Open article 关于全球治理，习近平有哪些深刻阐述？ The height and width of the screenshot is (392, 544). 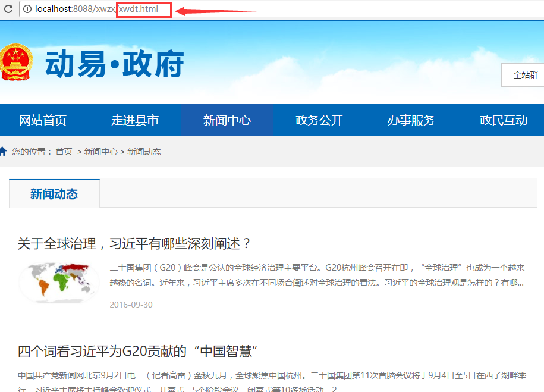[134, 243]
